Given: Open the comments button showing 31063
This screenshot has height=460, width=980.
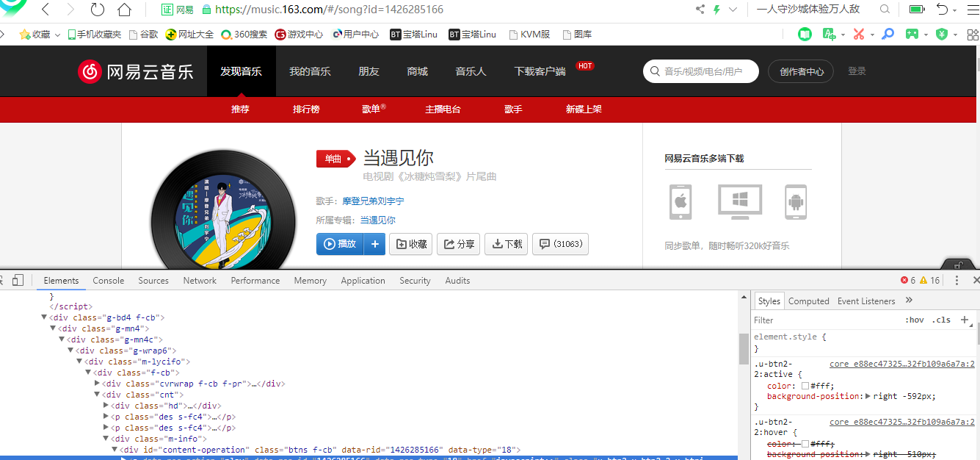Looking at the screenshot, I should (560, 244).
